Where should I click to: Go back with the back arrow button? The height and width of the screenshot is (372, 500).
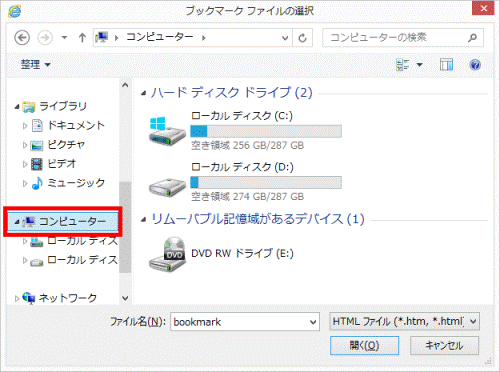[22, 38]
